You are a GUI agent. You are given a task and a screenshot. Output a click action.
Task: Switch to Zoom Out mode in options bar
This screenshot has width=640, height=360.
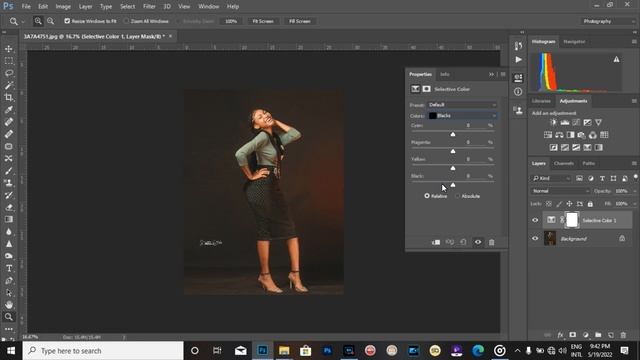50,21
